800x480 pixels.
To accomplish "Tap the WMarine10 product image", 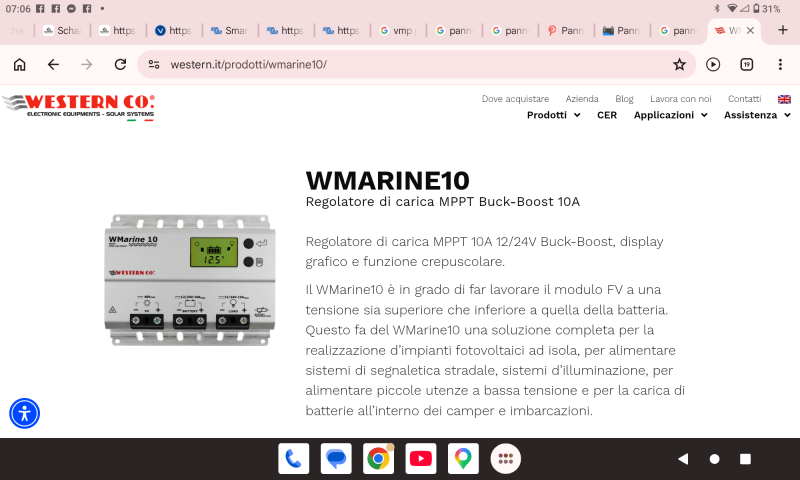I will point(190,280).
